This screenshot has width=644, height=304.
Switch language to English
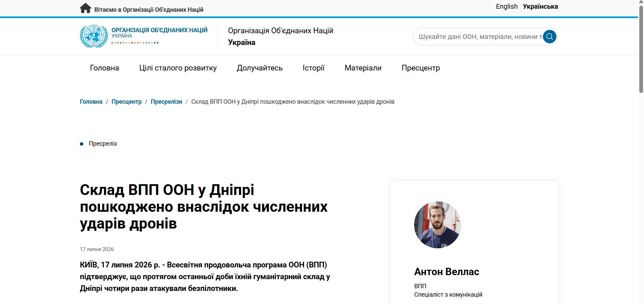(x=507, y=6)
